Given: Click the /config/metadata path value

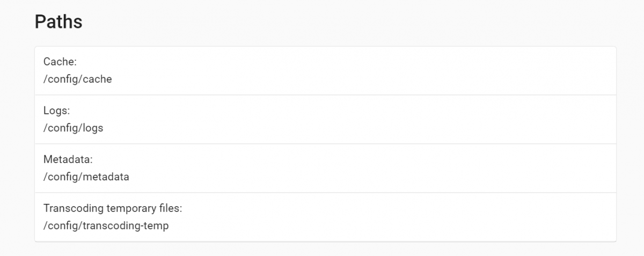Looking at the screenshot, I should click(86, 177).
